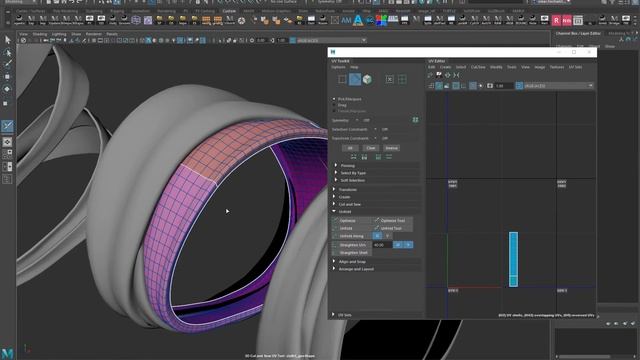This screenshot has height=360, width=640.
Task: Click the Optimize button
Action: pos(352,220)
